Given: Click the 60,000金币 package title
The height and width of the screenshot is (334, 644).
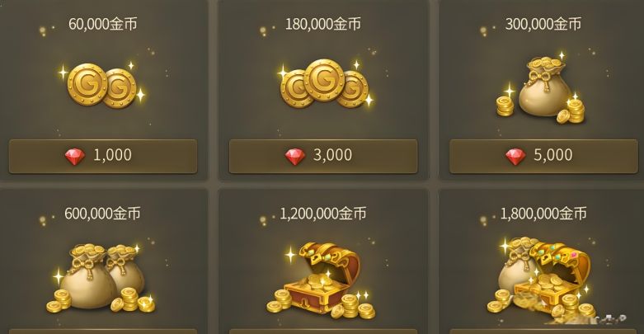Looking at the screenshot, I should [x=103, y=24].
